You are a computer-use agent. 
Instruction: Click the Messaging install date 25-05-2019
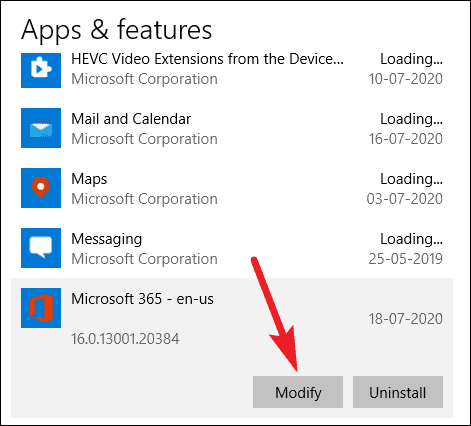click(406, 259)
